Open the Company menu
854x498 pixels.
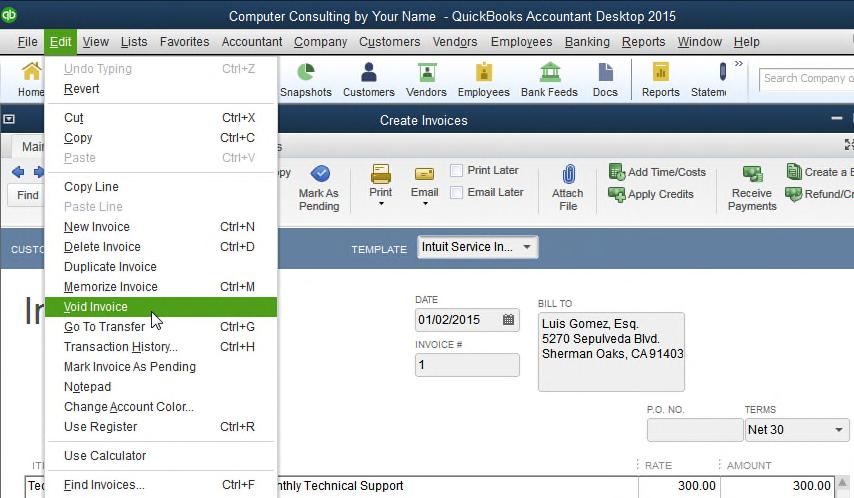(320, 42)
